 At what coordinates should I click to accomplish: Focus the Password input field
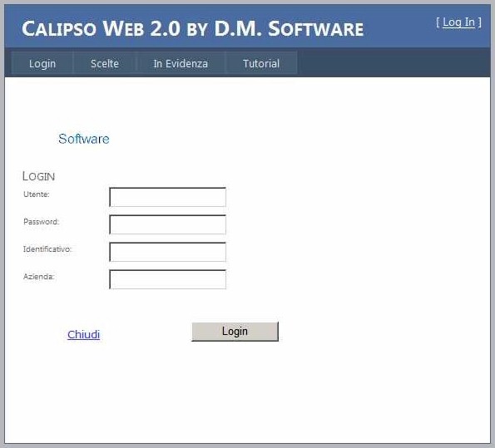pos(167,224)
